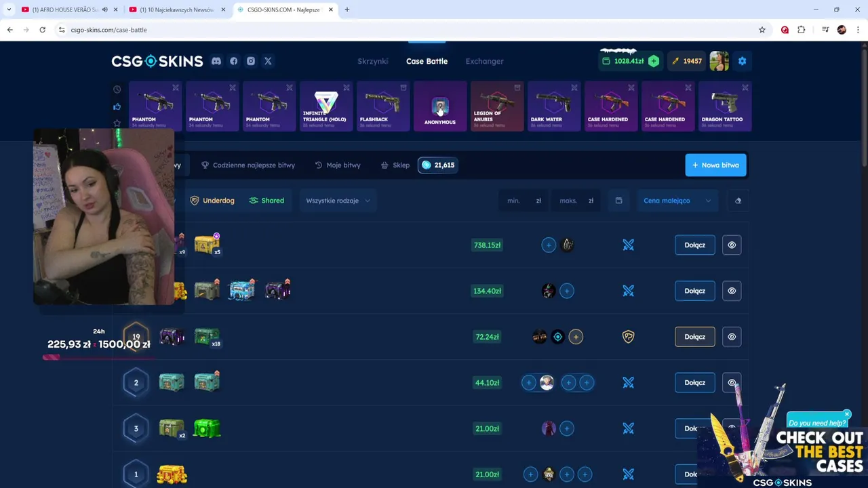Click the crossed-swords icon in 44.10zł row

(629, 383)
